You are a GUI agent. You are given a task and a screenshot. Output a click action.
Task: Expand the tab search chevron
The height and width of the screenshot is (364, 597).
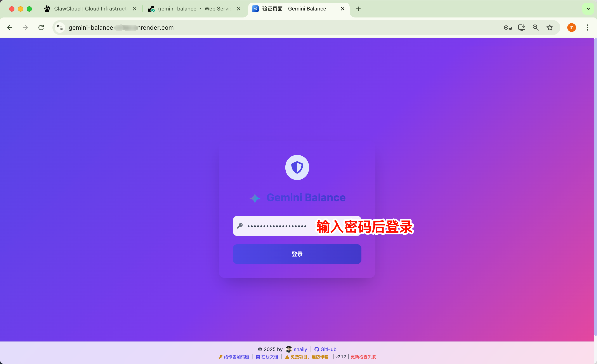[588, 9]
